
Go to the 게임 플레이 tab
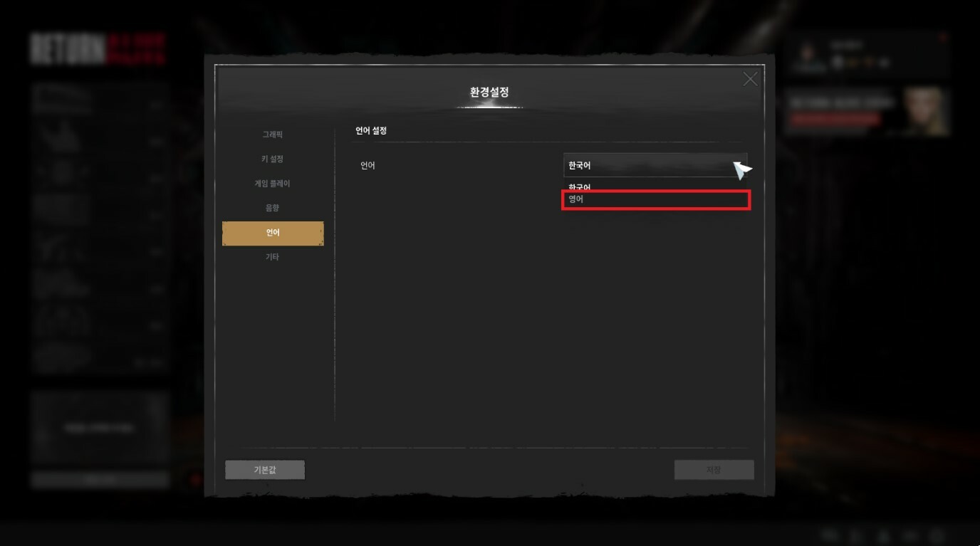[272, 184]
